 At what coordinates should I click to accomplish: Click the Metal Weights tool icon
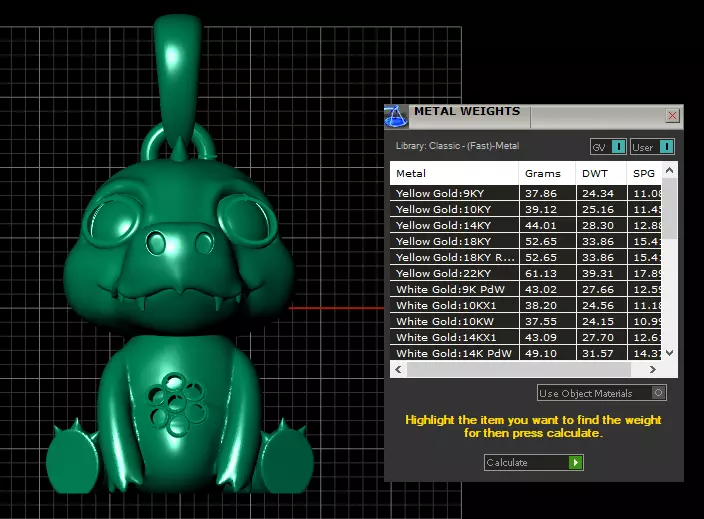click(396, 117)
